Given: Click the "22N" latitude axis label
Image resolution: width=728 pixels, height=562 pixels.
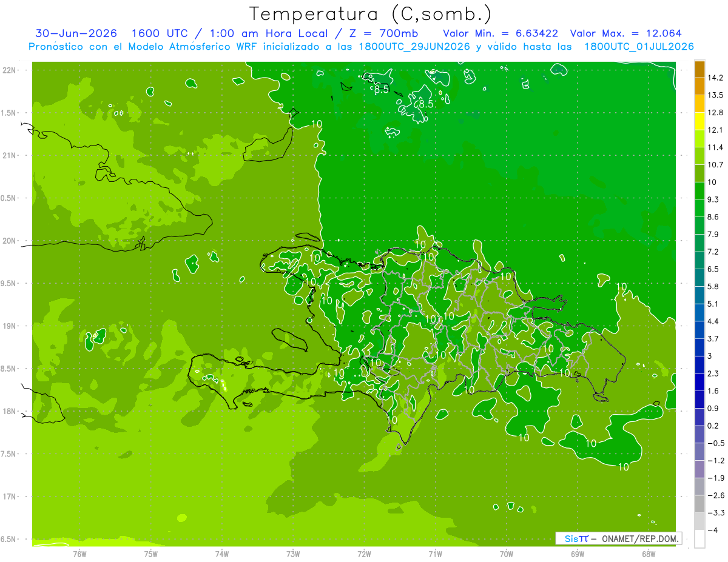Looking at the screenshot, I should 10,70.
